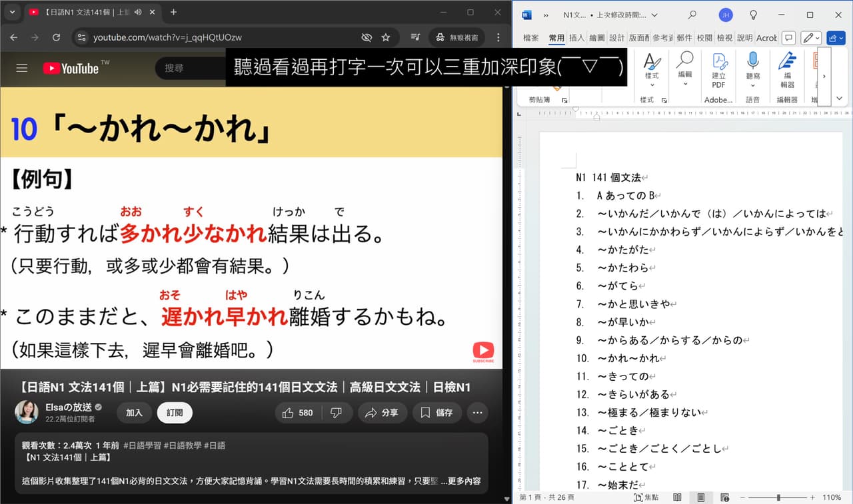Open Word comments pane icon
The width and height of the screenshot is (853, 504).
788,38
